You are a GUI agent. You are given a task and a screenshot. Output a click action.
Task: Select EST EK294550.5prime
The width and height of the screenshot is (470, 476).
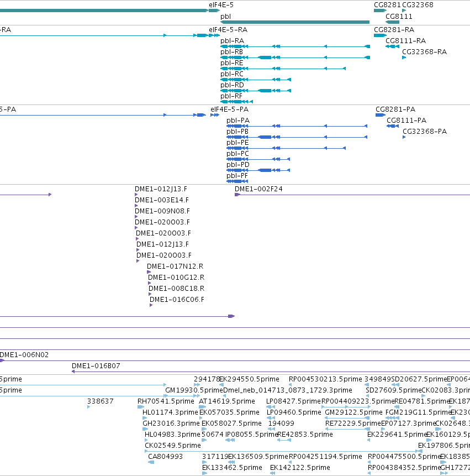click(221, 385)
